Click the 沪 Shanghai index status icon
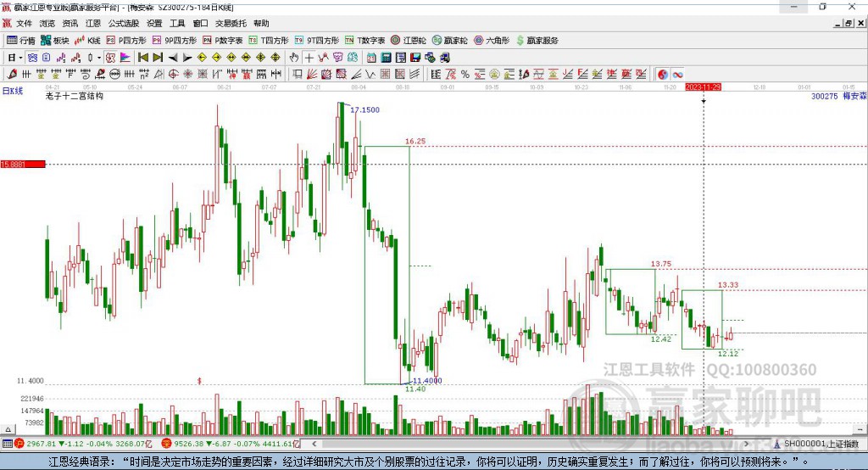868x470 pixels. tap(19, 444)
